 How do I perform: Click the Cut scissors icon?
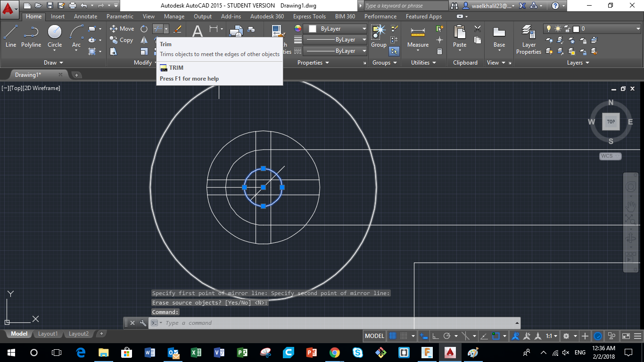click(x=478, y=29)
